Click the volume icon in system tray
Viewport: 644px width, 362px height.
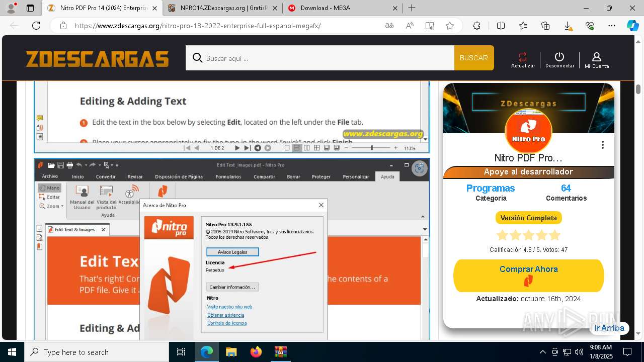pyautogui.click(x=579, y=352)
